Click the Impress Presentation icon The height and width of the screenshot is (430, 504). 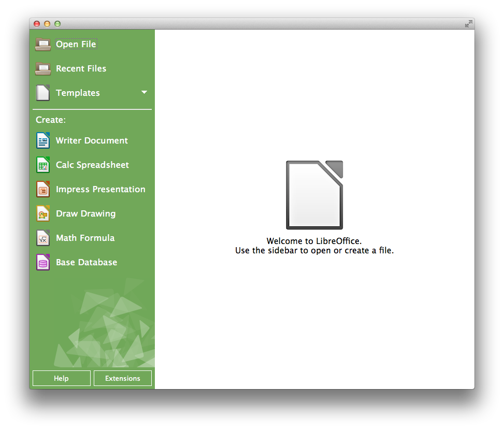point(43,189)
